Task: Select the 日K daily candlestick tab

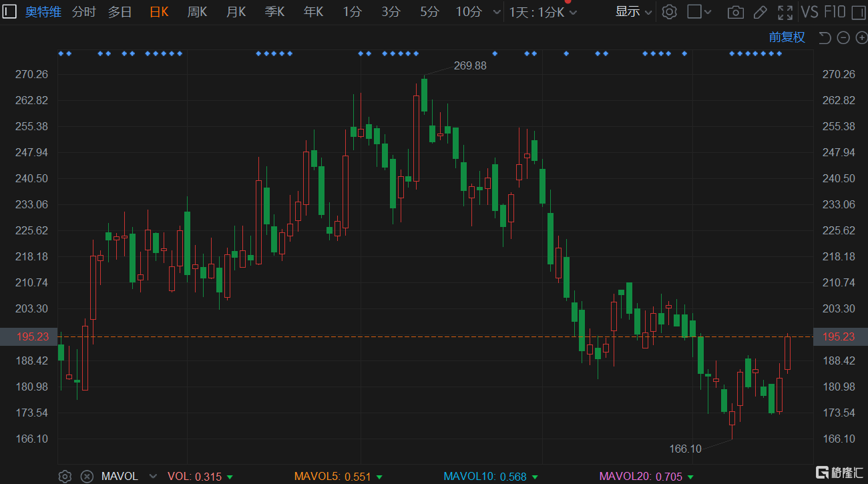Action: pos(159,11)
